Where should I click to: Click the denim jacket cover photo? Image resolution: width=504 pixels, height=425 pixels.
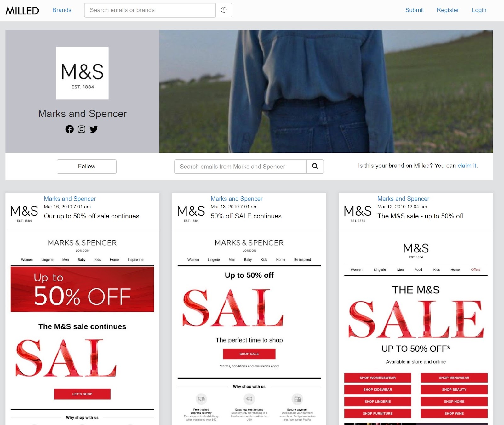pyautogui.click(x=326, y=91)
